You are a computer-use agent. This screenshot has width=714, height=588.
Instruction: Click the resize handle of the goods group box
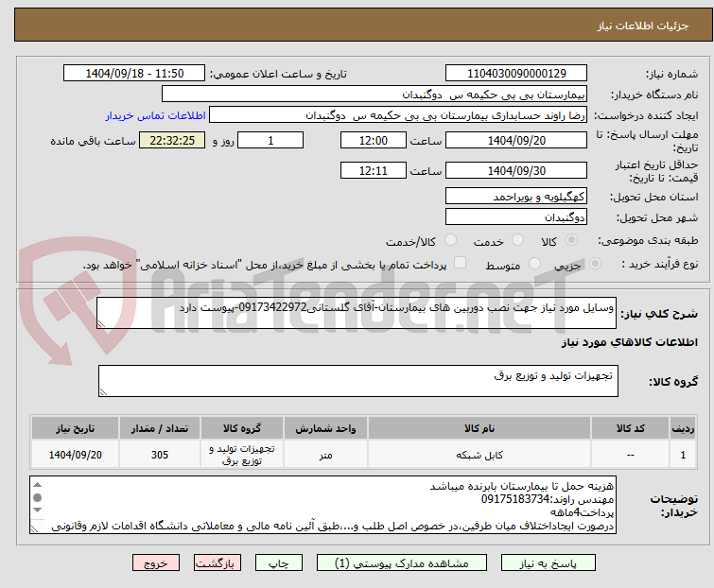[x=103, y=392]
